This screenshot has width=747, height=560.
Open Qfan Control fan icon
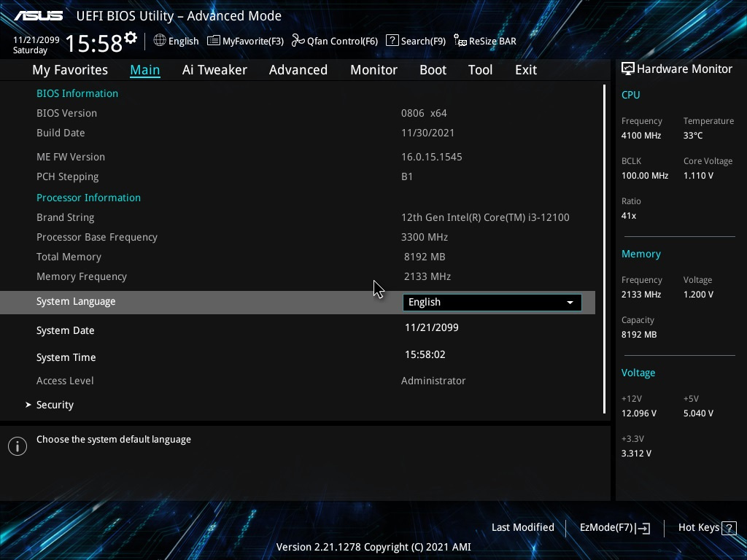(x=298, y=41)
